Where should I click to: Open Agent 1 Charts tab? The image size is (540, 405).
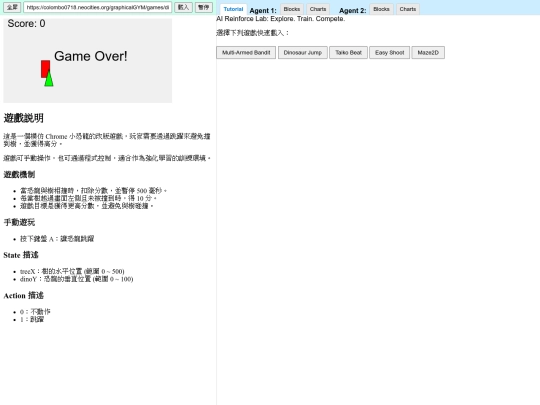click(x=318, y=9)
